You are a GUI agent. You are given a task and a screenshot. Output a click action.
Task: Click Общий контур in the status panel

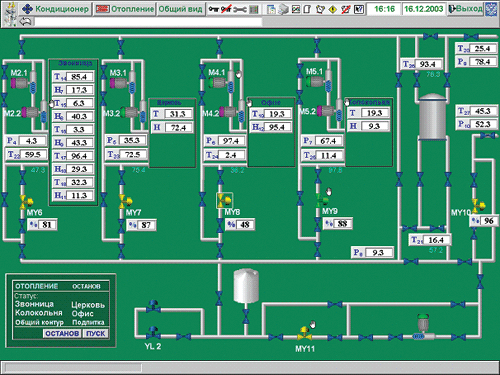pos(39,322)
